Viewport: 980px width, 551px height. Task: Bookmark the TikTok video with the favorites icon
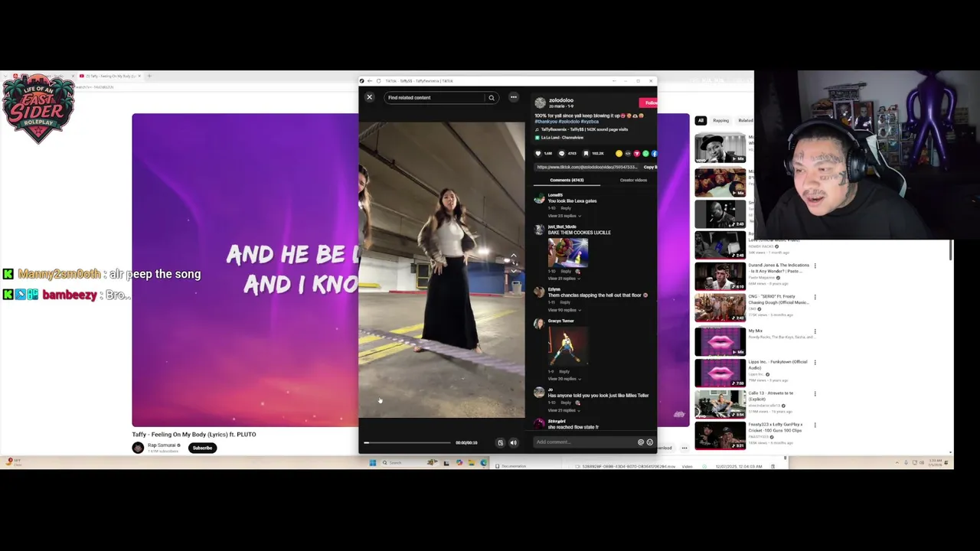click(x=586, y=153)
